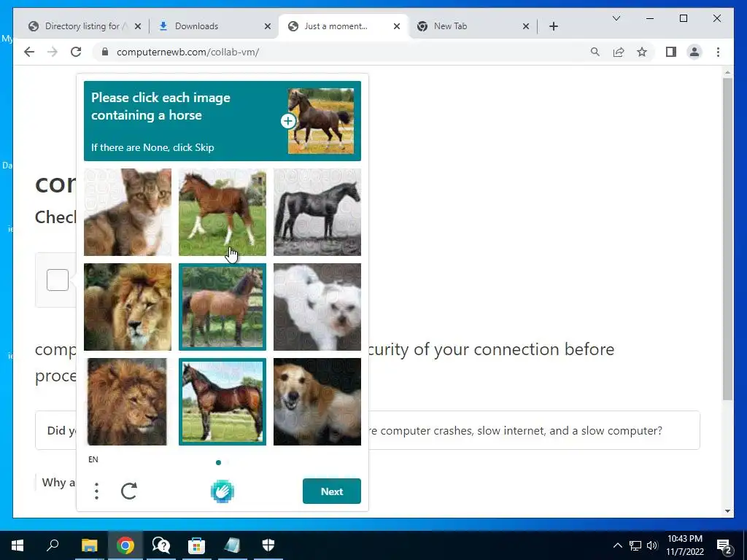Expand the system tray hidden icons arrow
This screenshot has height=560, width=747.
click(617, 545)
